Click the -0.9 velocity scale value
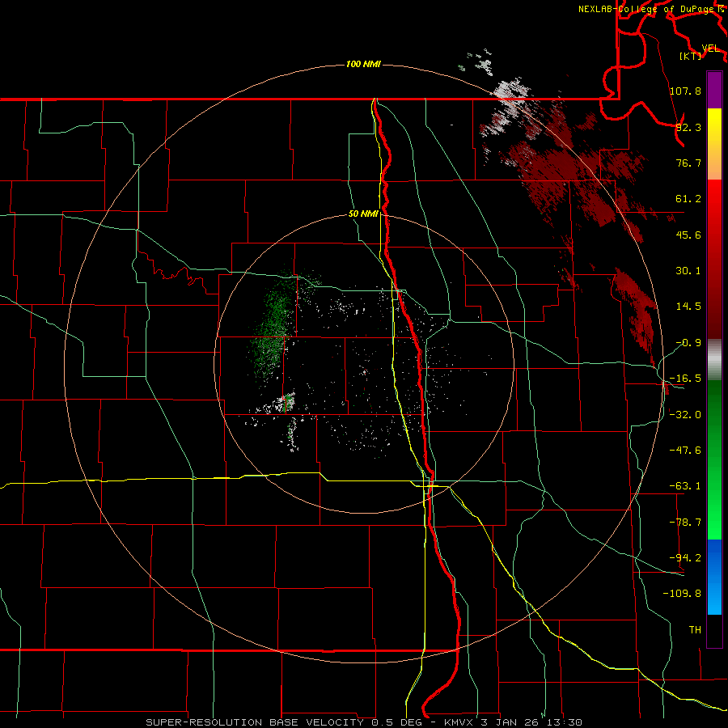Screen dimensions: 728x728 688,343
